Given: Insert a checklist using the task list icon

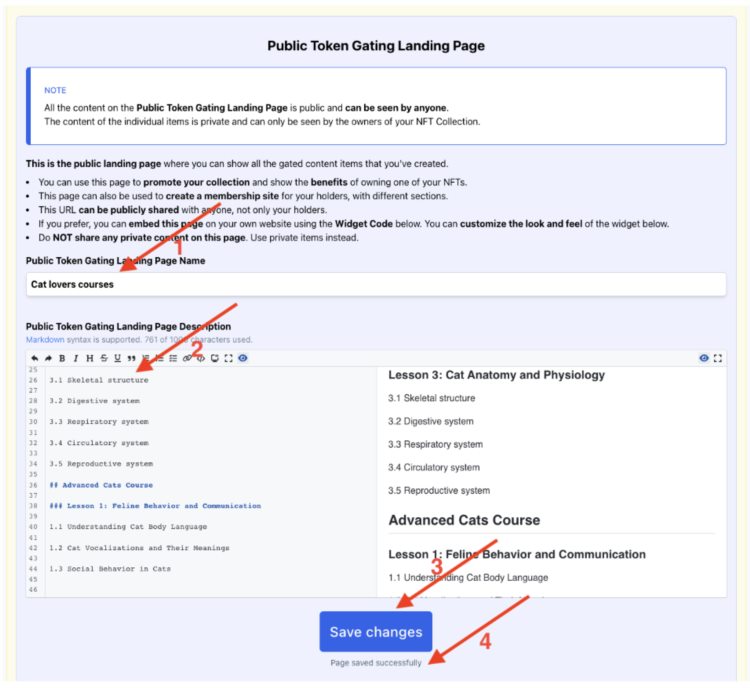Looking at the screenshot, I should [173, 358].
